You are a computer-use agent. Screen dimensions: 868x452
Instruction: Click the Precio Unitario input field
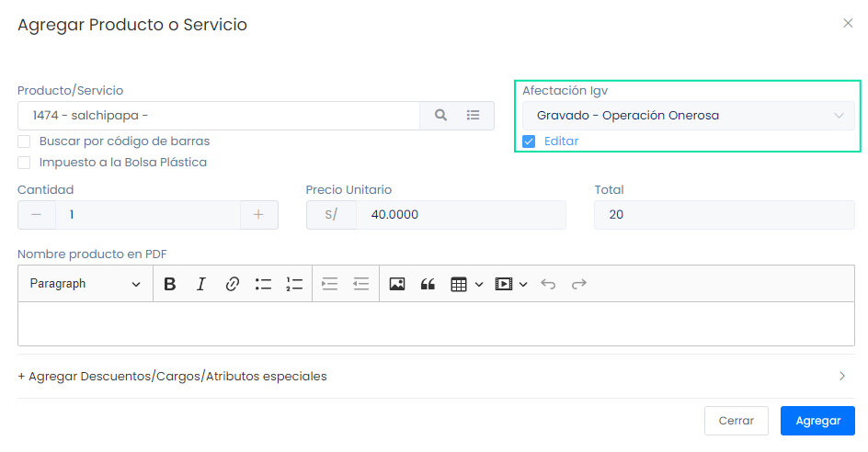(x=460, y=215)
